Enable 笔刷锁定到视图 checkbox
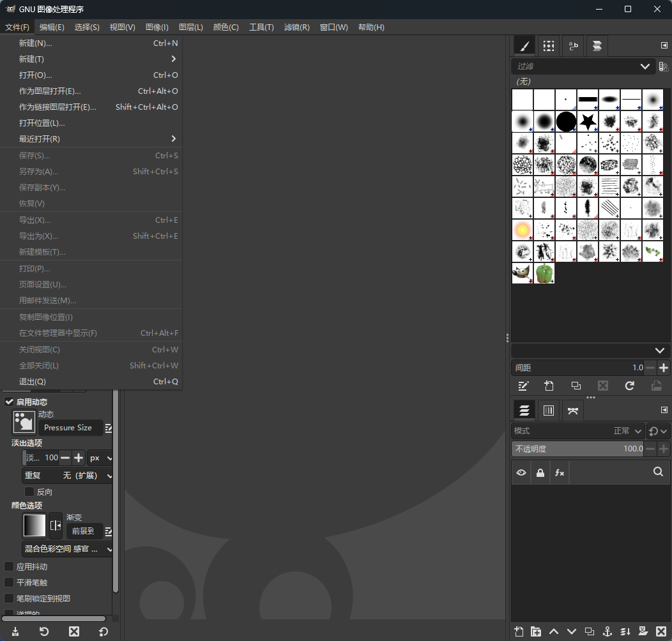 tap(8, 598)
